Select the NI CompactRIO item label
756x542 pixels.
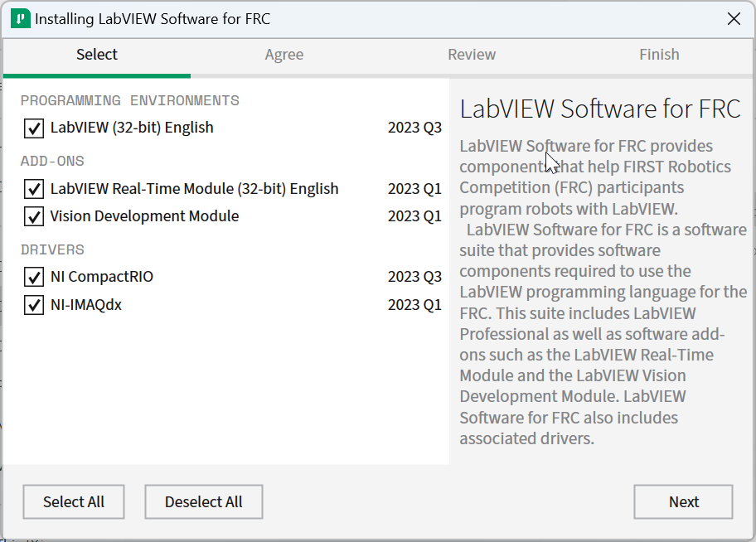click(101, 277)
